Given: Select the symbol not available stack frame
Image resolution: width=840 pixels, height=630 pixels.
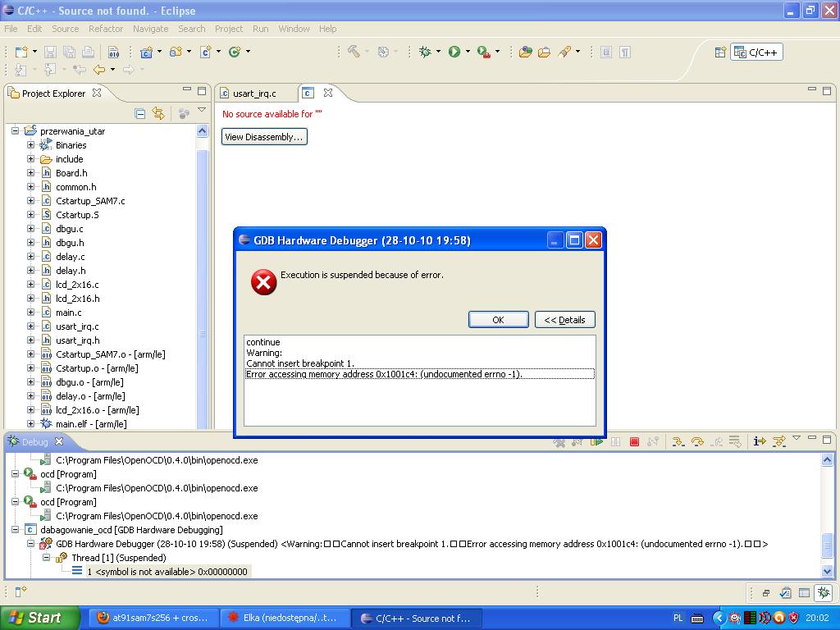Looking at the screenshot, I should click(167, 572).
